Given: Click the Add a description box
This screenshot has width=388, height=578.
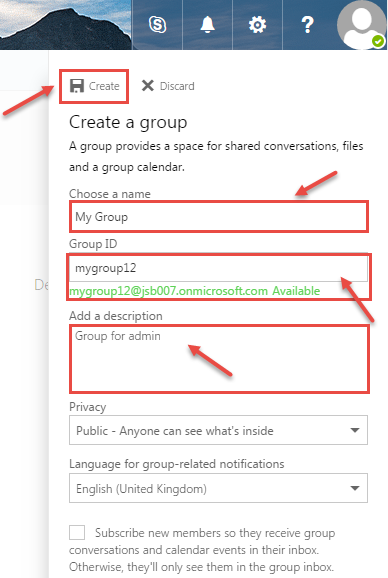Looking at the screenshot, I should coord(219,359).
